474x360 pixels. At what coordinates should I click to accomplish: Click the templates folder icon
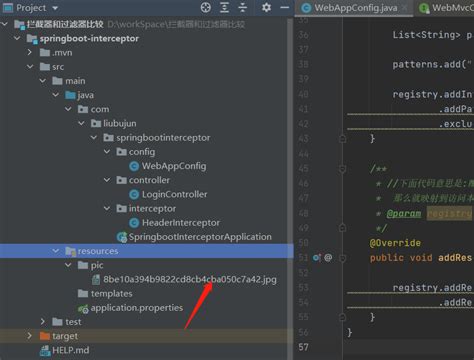tap(83, 293)
